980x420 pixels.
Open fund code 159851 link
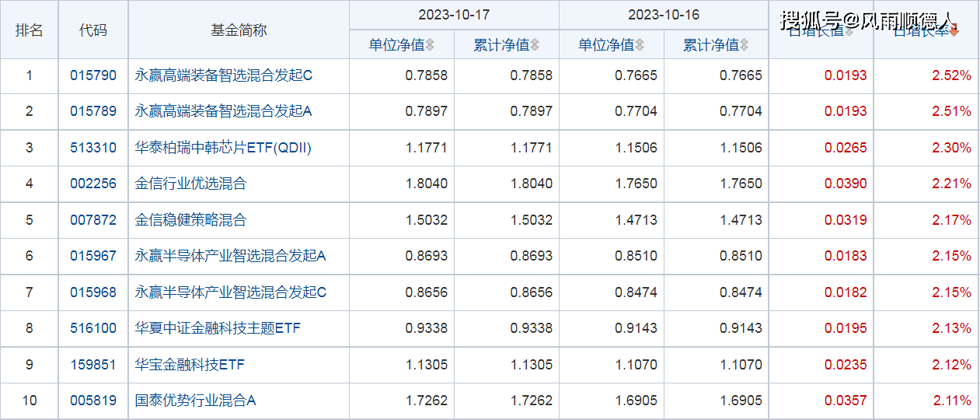(x=93, y=365)
